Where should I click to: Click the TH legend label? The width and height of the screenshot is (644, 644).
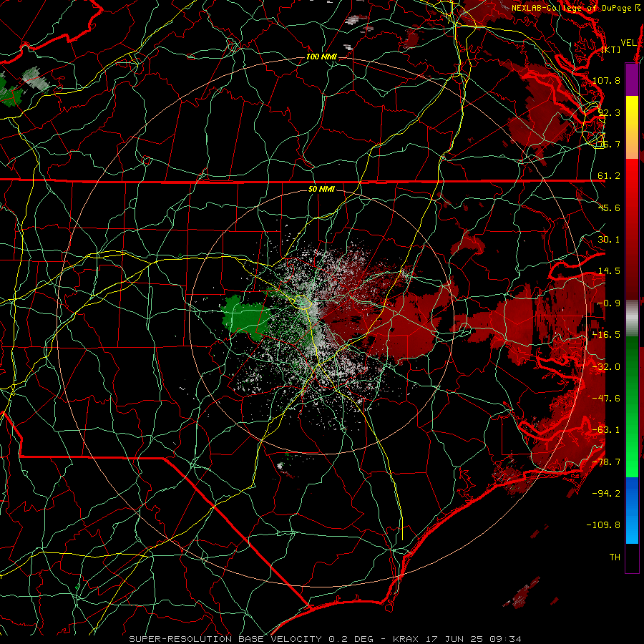coord(615,557)
